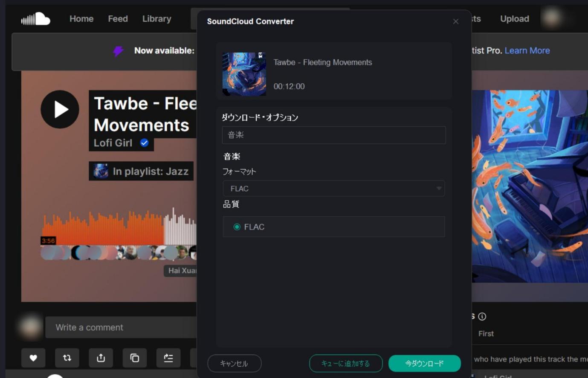Click the Jazz playlist thumbnail
The width and height of the screenshot is (588, 378).
pyautogui.click(x=101, y=171)
